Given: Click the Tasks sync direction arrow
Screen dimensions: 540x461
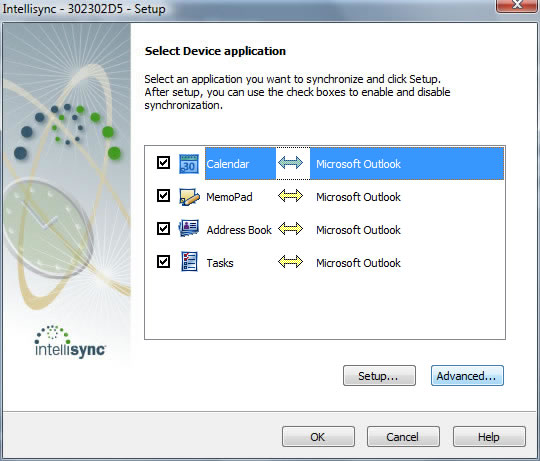Looking at the screenshot, I should [x=290, y=262].
